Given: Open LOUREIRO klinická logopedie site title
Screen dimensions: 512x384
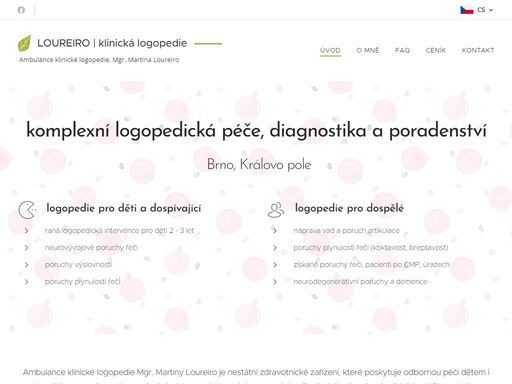Looking at the screenshot, I should click(x=112, y=43).
